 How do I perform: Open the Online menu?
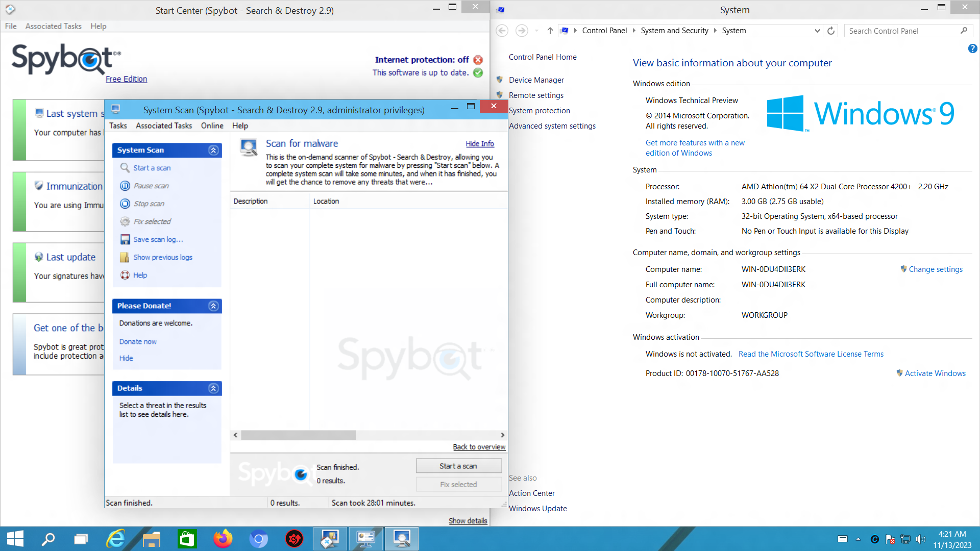coord(211,126)
